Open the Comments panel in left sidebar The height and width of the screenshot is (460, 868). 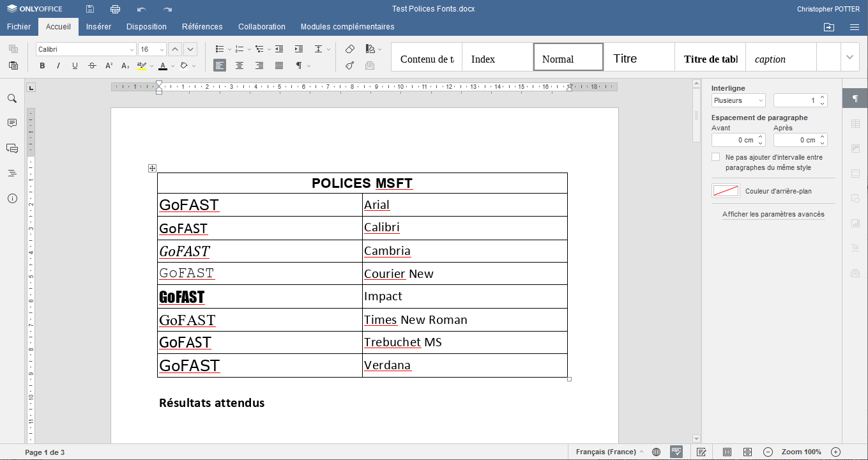pos(11,123)
